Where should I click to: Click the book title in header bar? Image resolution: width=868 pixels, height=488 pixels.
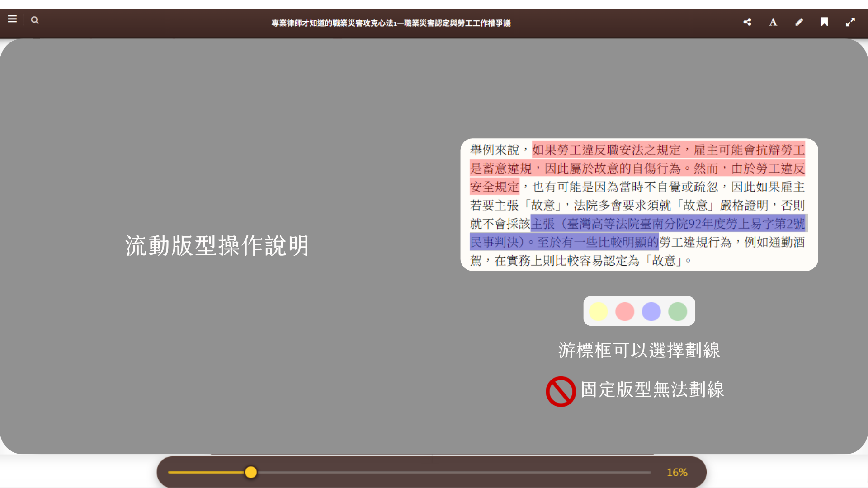point(391,23)
